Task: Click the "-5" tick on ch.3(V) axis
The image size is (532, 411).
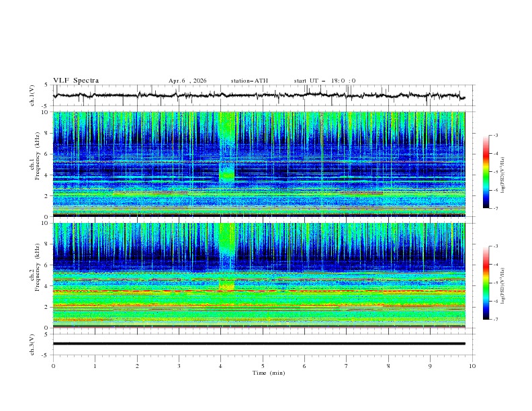Action: click(46, 355)
